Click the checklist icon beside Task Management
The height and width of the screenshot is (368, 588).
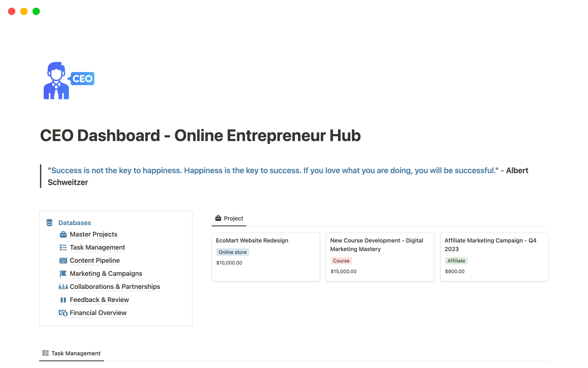[63, 247]
